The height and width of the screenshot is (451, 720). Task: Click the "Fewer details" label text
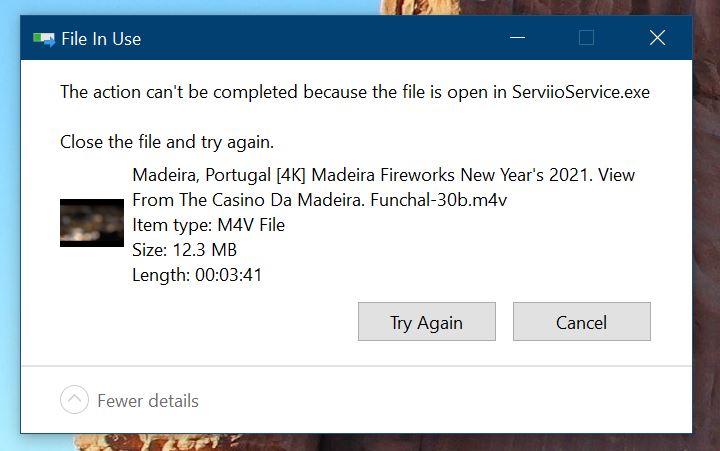tap(148, 401)
